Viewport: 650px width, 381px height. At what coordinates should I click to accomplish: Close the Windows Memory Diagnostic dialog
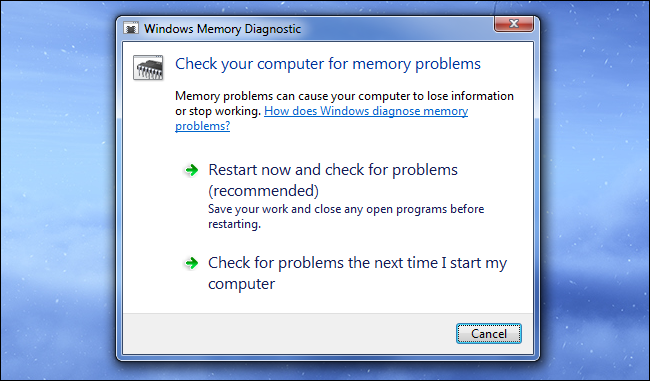pos(514,24)
